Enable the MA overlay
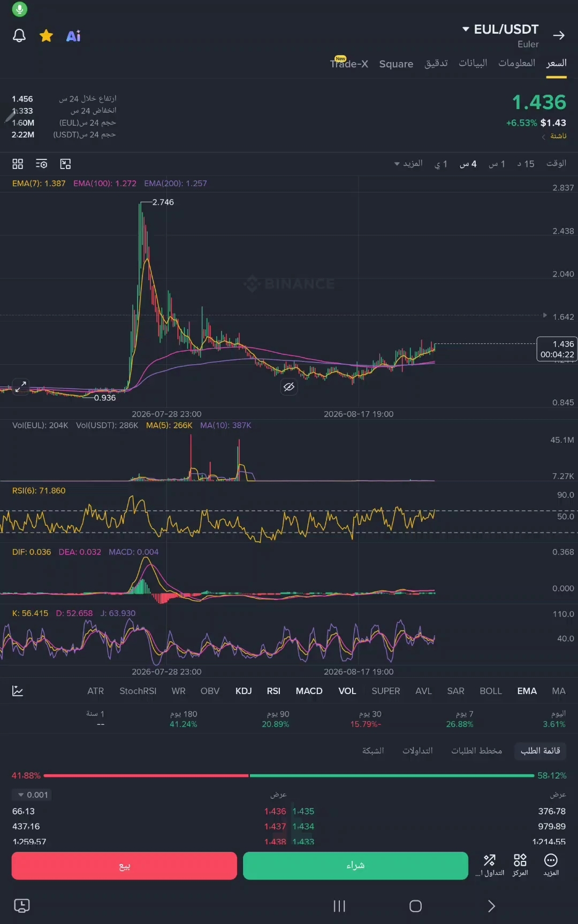This screenshot has width=578, height=924. pos(559,691)
